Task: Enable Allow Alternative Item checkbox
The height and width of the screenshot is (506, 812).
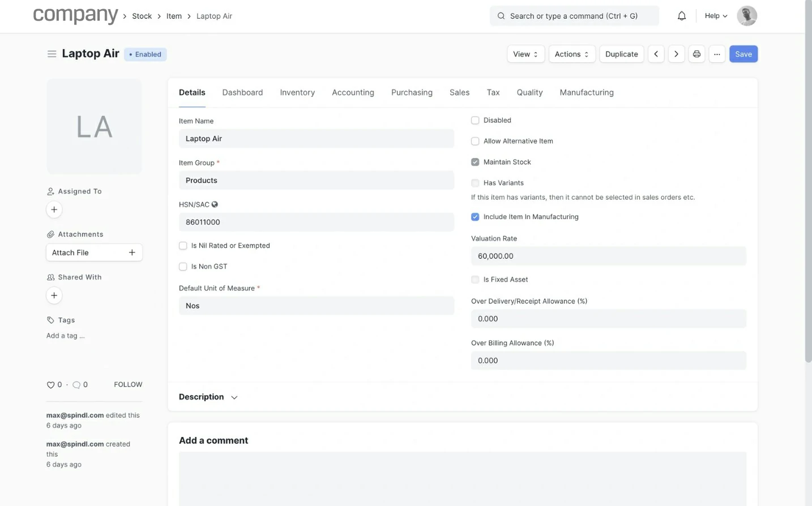Action: click(x=475, y=141)
